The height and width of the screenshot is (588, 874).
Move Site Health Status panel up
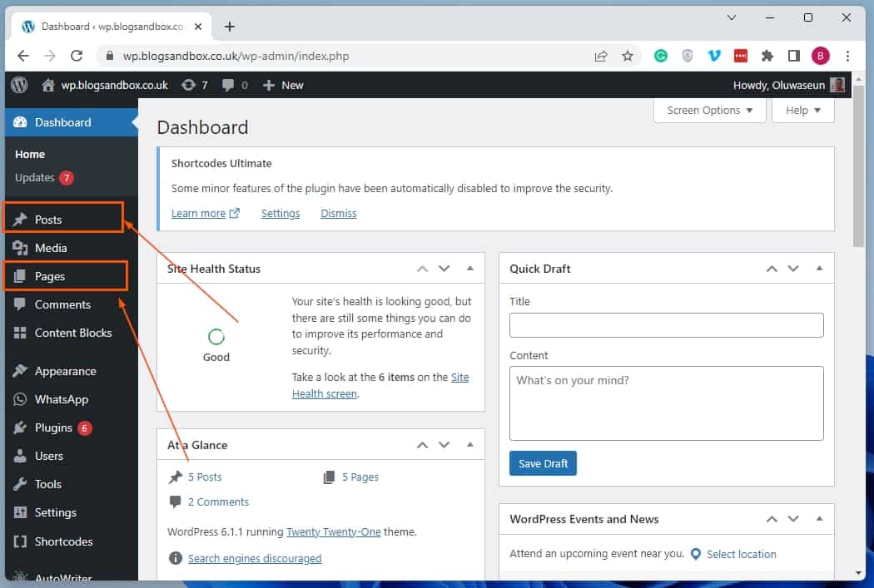click(x=423, y=269)
